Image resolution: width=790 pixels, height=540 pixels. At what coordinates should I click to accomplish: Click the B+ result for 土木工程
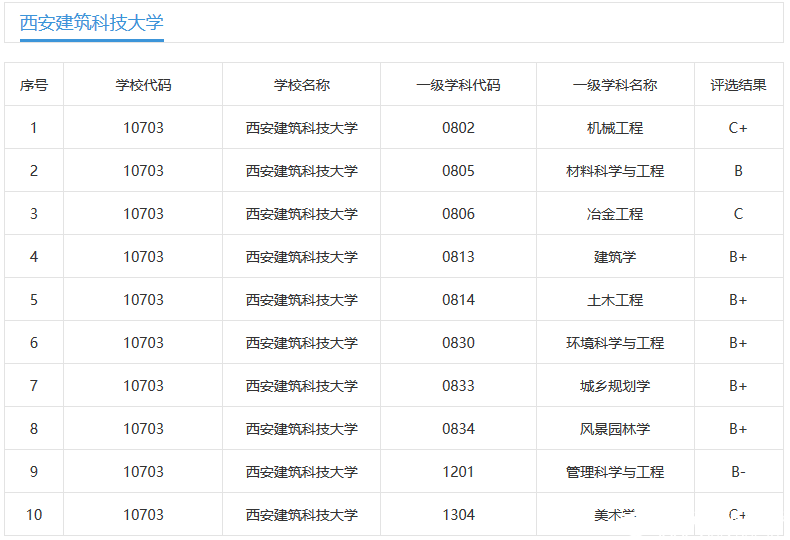pos(738,300)
